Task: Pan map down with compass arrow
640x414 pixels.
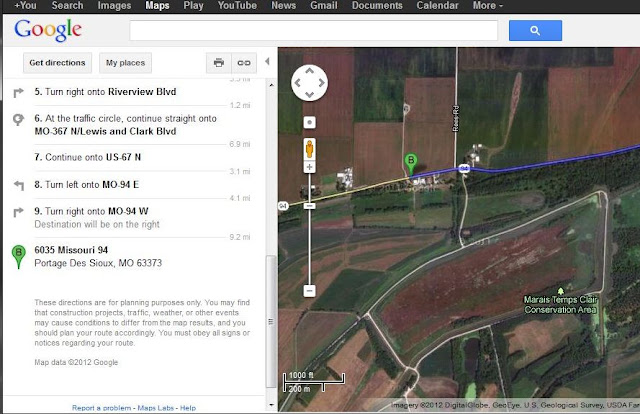Action: pyautogui.click(x=309, y=94)
